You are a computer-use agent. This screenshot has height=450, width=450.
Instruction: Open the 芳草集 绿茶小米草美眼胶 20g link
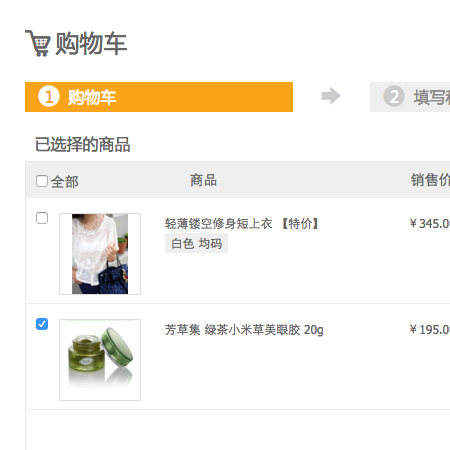(244, 330)
